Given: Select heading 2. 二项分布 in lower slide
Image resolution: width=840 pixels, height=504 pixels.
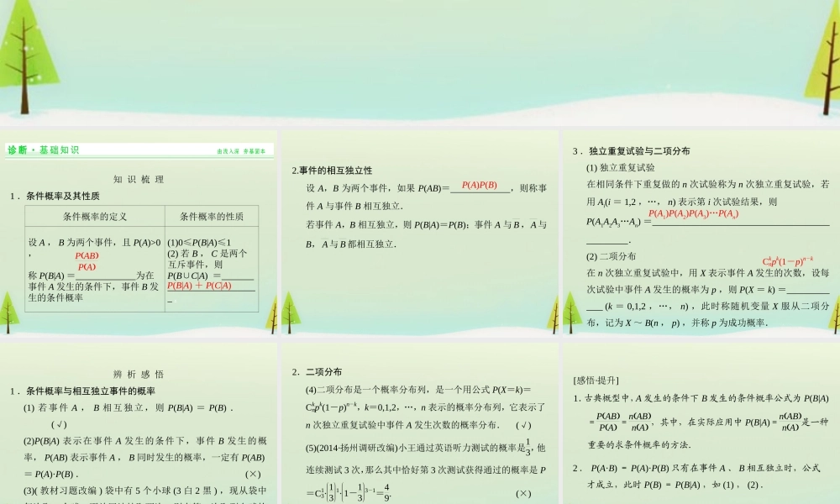Looking at the screenshot, I should (x=317, y=372).
